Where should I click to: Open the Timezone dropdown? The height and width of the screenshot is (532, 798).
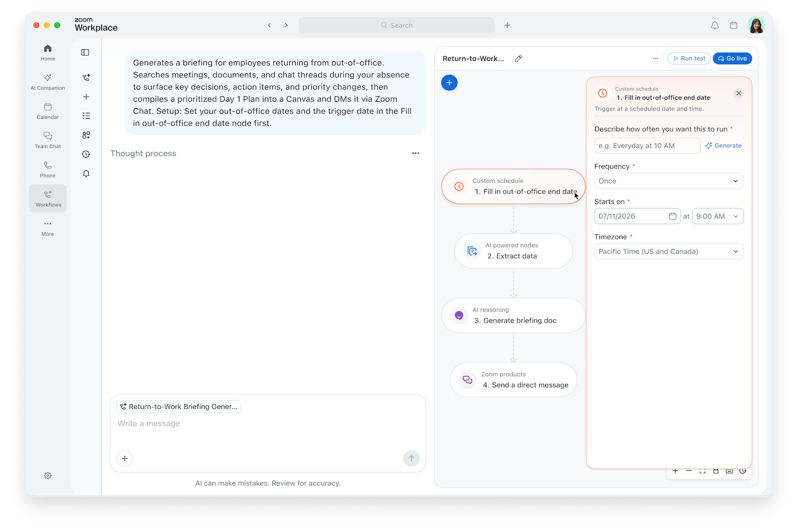click(669, 251)
